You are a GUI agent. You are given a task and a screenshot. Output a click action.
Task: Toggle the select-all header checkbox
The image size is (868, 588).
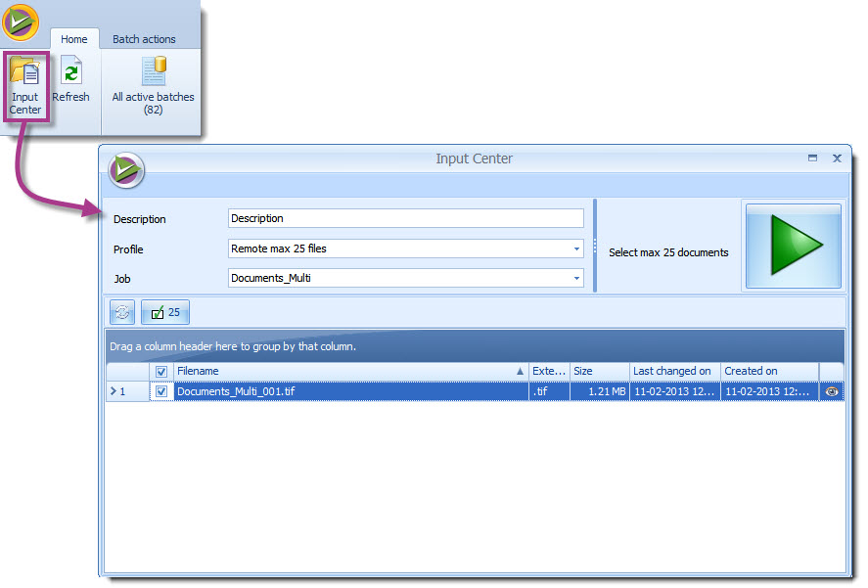tap(161, 372)
